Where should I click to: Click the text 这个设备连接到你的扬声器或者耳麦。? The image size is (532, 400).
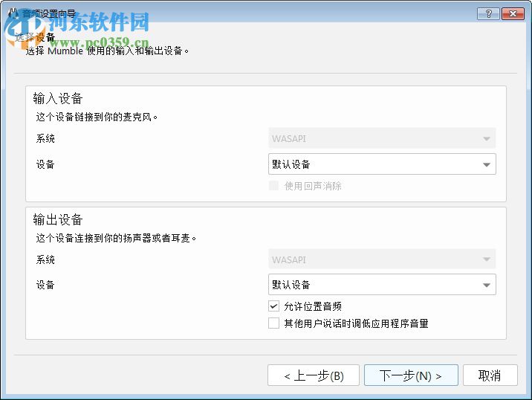(116, 238)
